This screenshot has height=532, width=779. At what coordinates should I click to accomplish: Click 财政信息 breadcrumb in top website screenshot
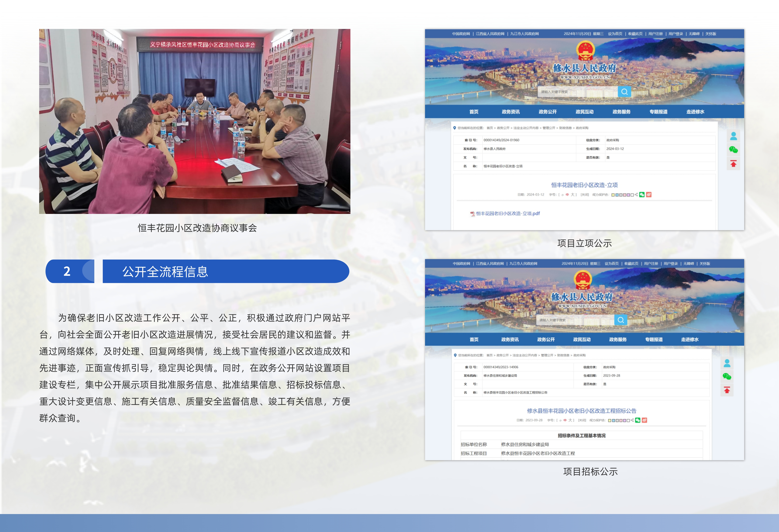pos(565,128)
